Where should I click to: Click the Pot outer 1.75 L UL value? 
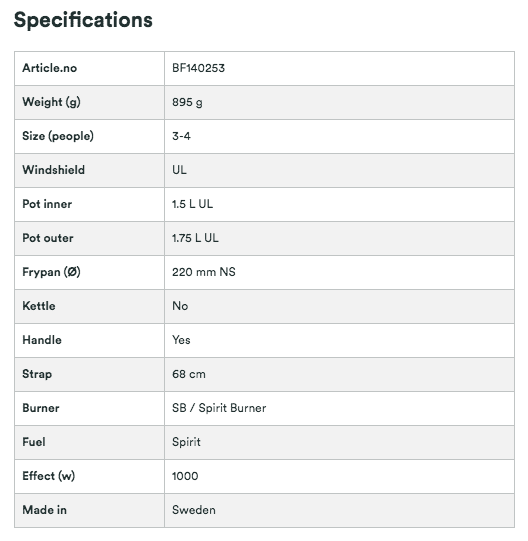(x=195, y=238)
